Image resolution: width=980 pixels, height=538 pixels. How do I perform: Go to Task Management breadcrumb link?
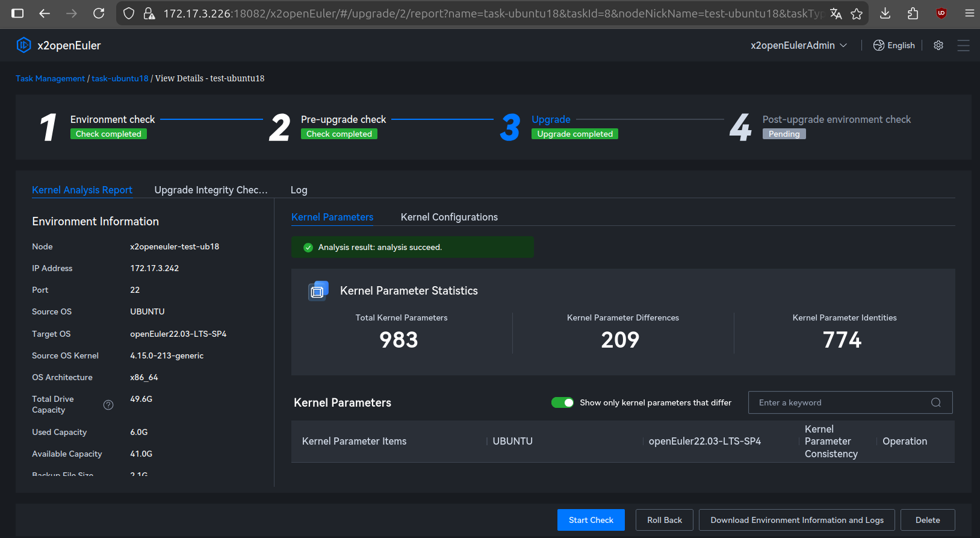(x=50, y=78)
